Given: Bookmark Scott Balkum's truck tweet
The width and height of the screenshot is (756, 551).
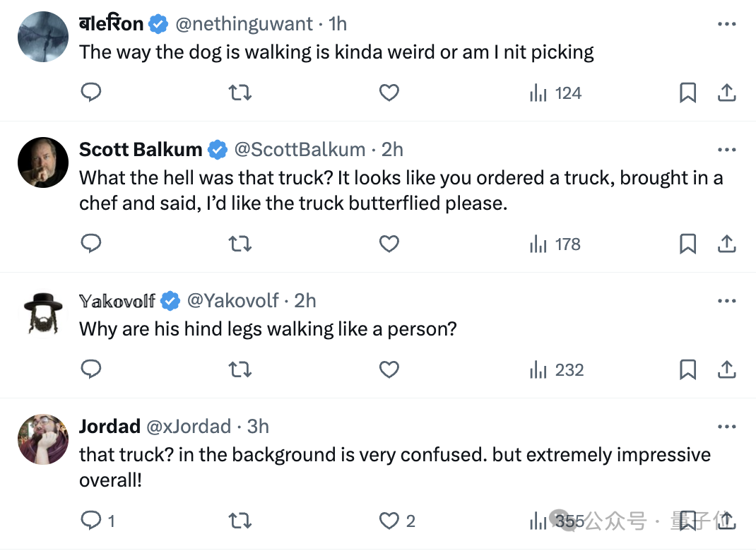Looking at the screenshot, I should coord(687,244).
